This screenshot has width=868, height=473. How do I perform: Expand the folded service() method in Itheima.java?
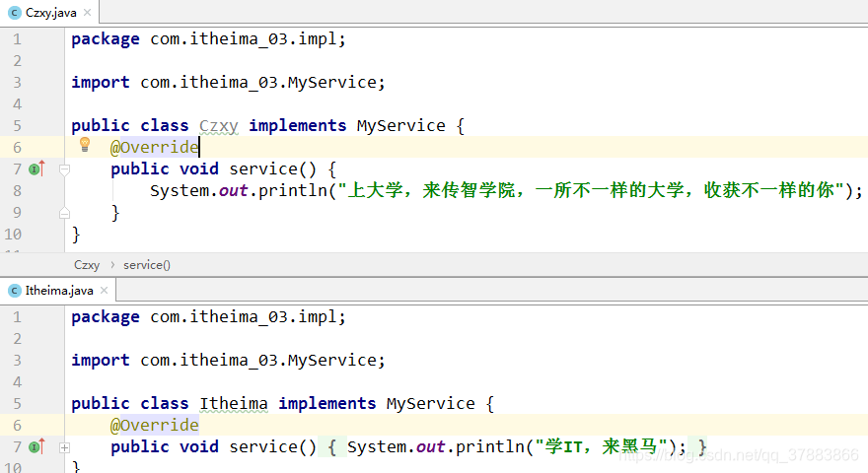coord(64,447)
